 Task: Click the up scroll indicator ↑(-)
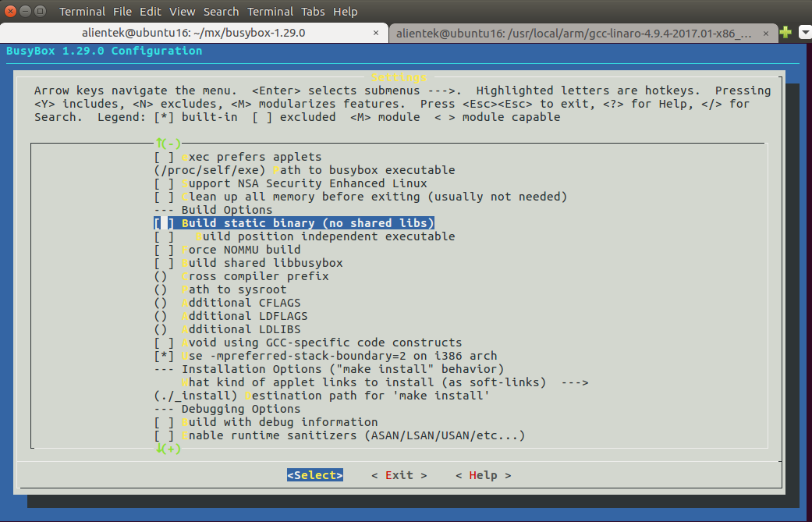168,144
